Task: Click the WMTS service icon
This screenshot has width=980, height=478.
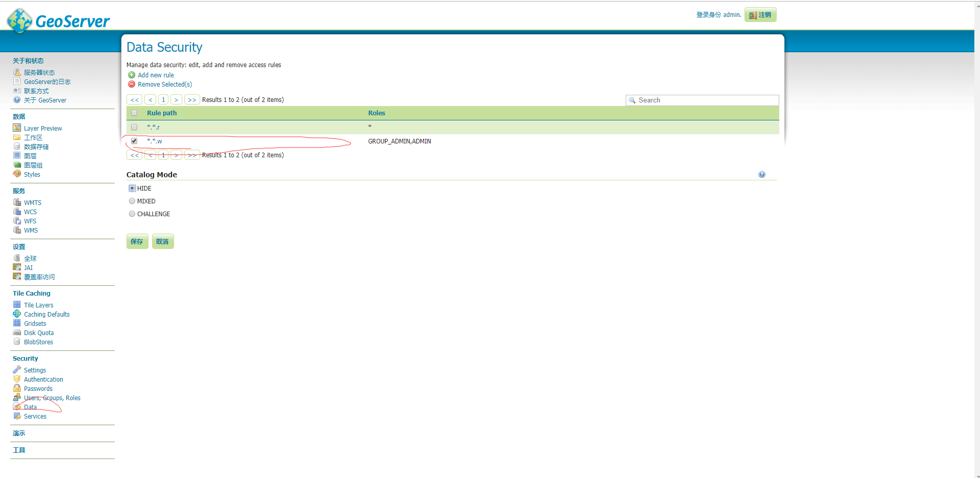Action: (17, 202)
